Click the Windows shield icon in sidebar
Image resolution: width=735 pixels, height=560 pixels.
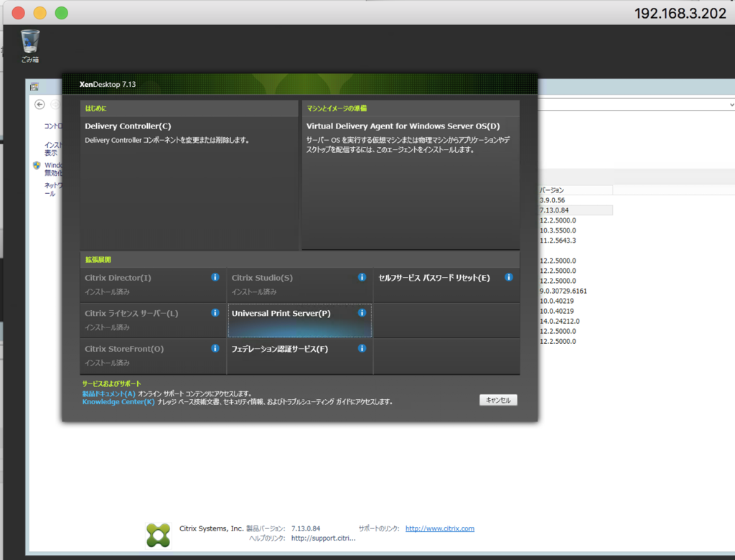click(x=37, y=165)
